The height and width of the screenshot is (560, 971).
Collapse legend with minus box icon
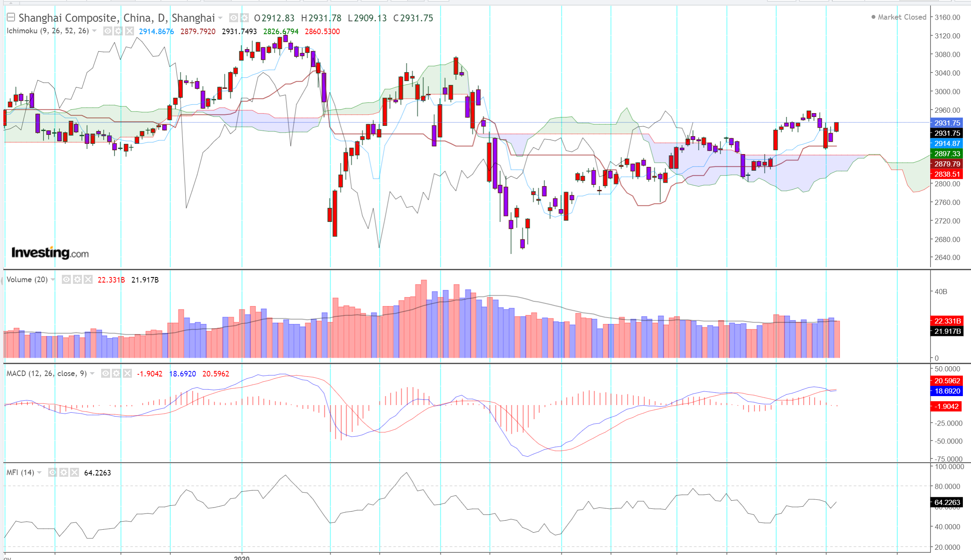click(x=11, y=17)
